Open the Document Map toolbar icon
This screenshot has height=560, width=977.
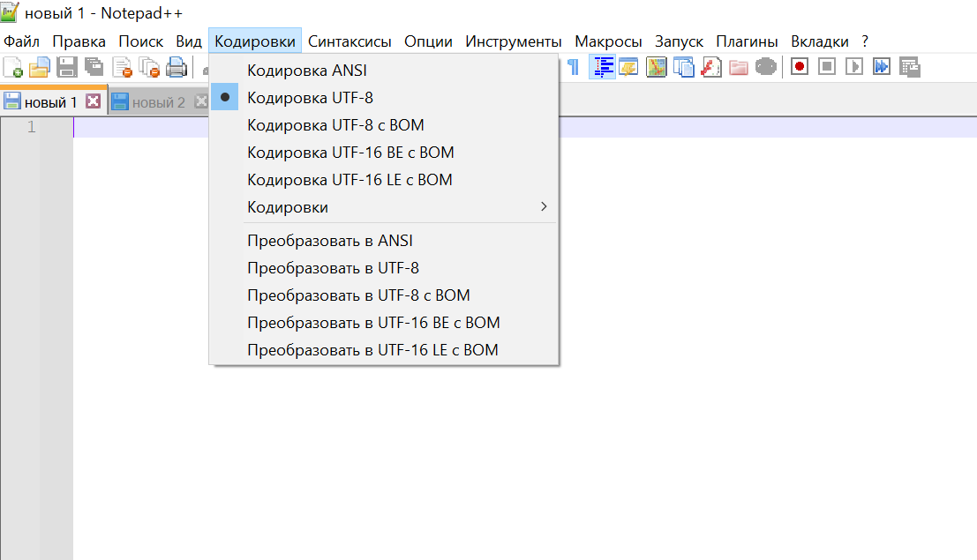pyautogui.click(x=656, y=67)
